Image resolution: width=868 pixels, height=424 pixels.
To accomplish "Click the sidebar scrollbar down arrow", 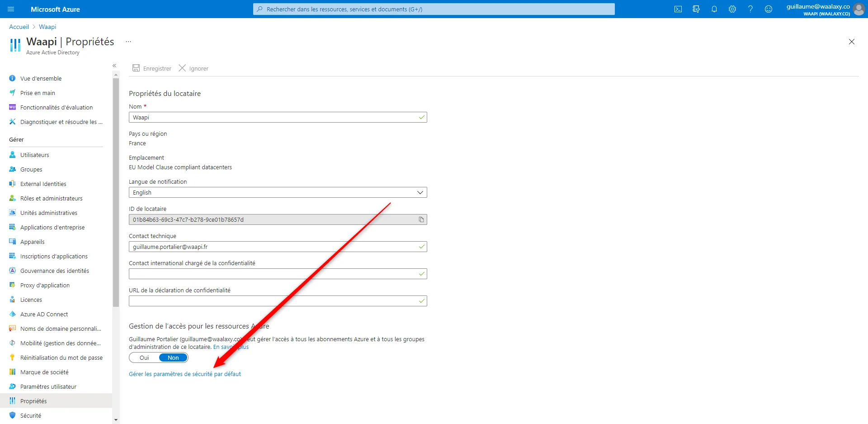I will click(x=116, y=420).
